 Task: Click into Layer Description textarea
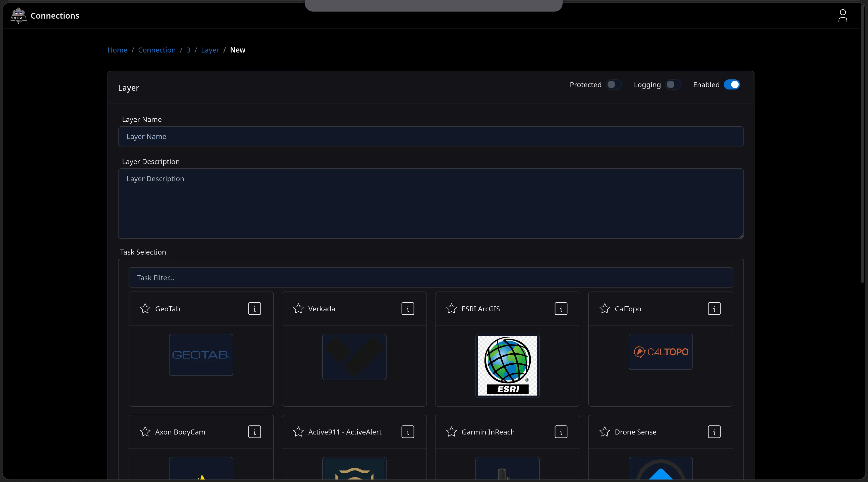431,204
